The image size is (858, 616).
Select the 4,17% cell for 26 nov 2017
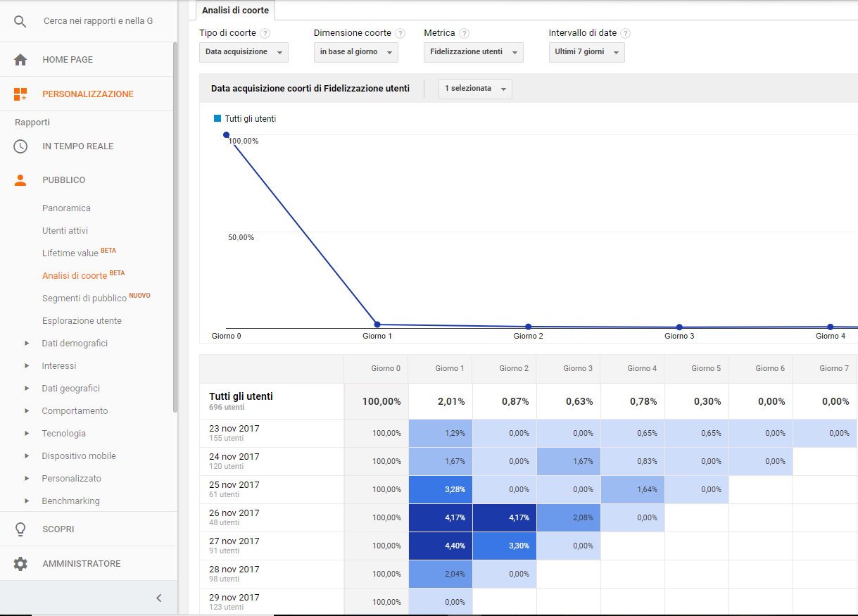click(440, 517)
